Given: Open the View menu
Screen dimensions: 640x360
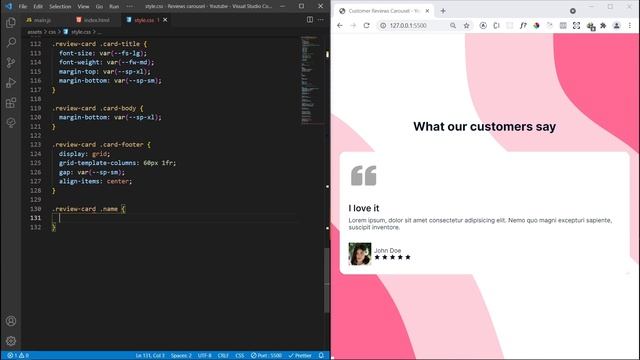Looking at the screenshot, I should pos(83,7).
